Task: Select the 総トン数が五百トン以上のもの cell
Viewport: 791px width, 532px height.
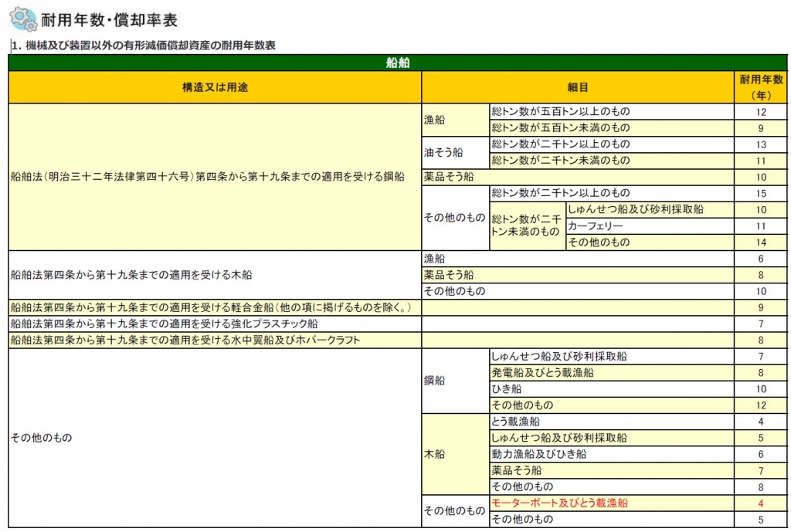Action: click(x=560, y=112)
